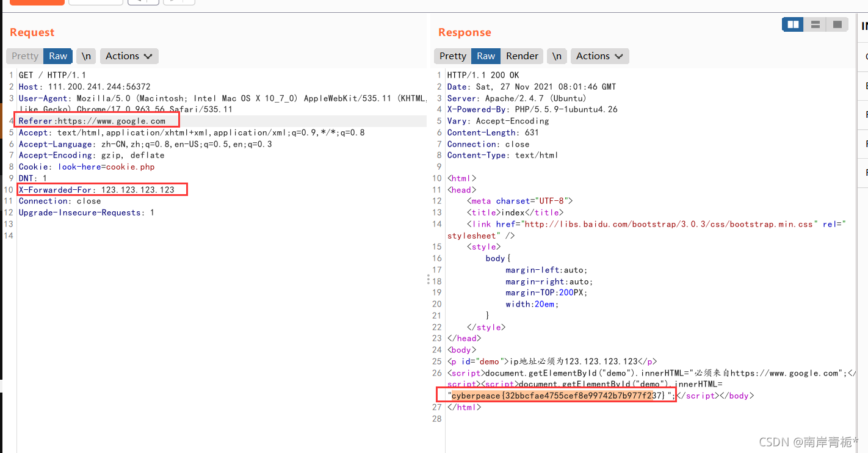The width and height of the screenshot is (868, 453).
Task: Select the single combined-pane layout icon
Action: tap(837, 24)
